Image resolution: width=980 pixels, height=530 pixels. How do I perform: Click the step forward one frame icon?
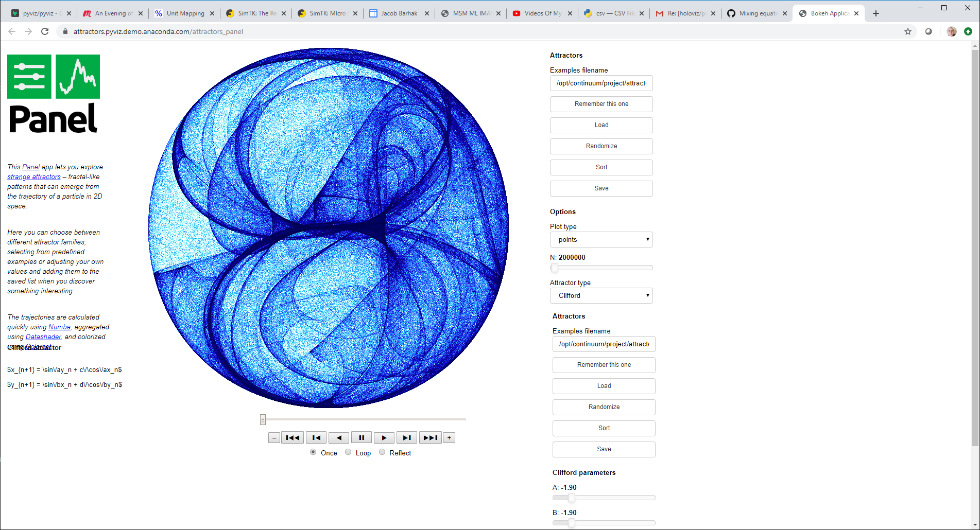point(406,437)
